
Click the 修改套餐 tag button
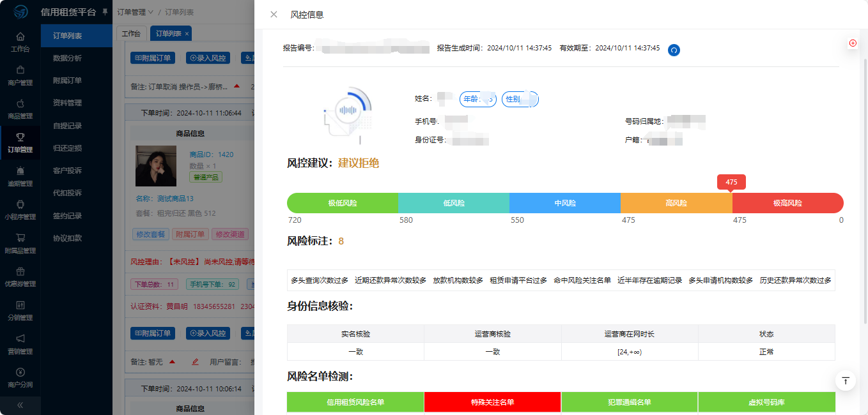pos(150,234)
